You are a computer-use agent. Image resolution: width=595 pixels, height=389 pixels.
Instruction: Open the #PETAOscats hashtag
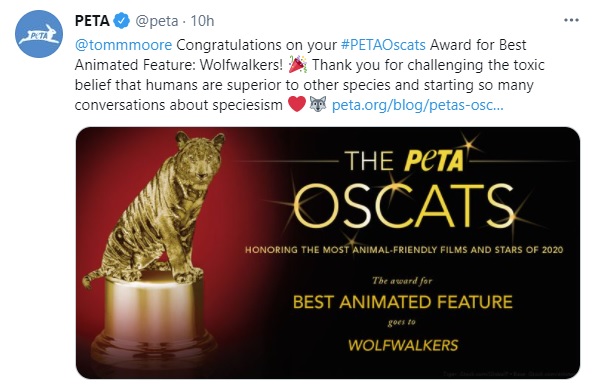click(383, 45)
